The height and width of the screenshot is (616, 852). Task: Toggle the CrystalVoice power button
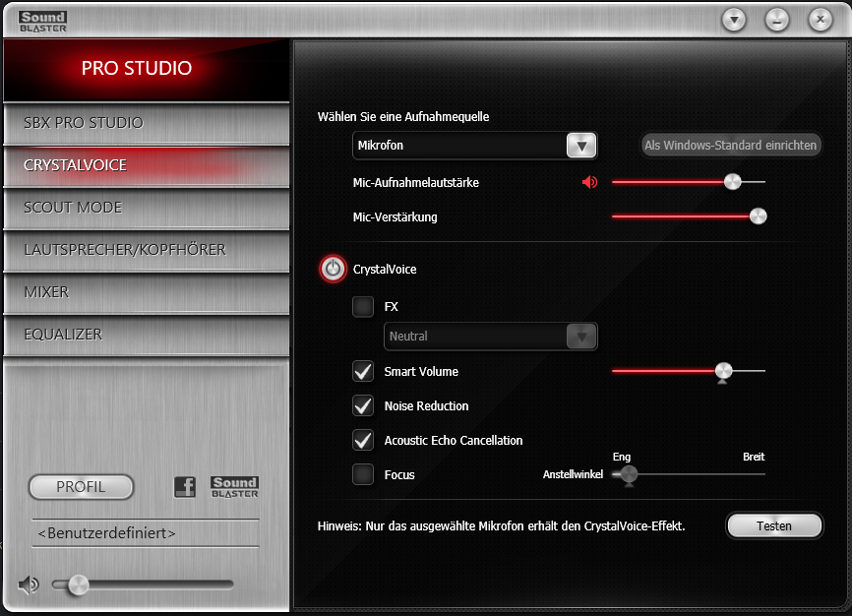[333, 269]
